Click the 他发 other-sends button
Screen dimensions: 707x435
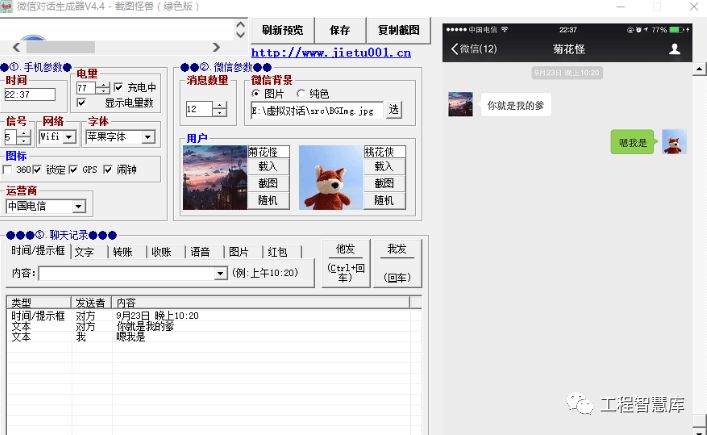pos(346,263)
